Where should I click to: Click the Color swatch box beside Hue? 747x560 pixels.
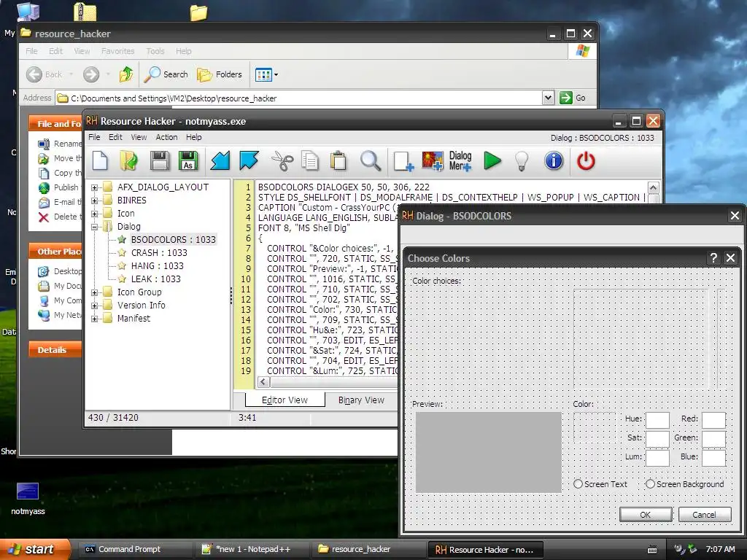point(595,427)
